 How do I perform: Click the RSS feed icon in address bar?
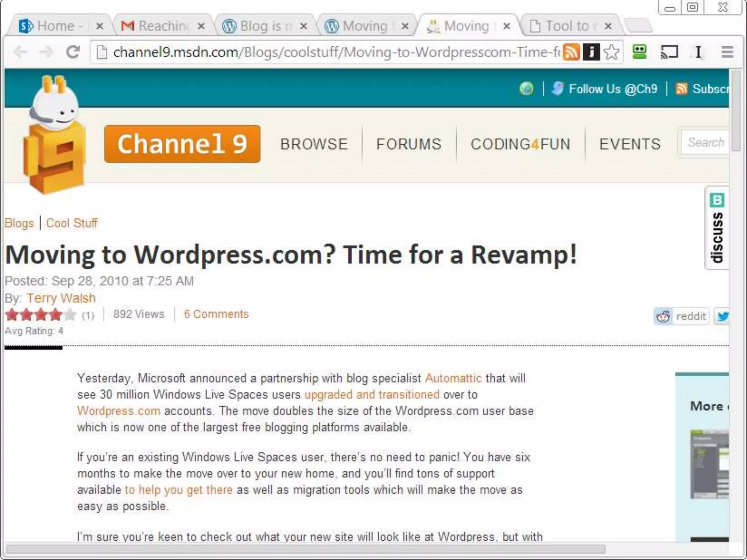coord(571,52)
